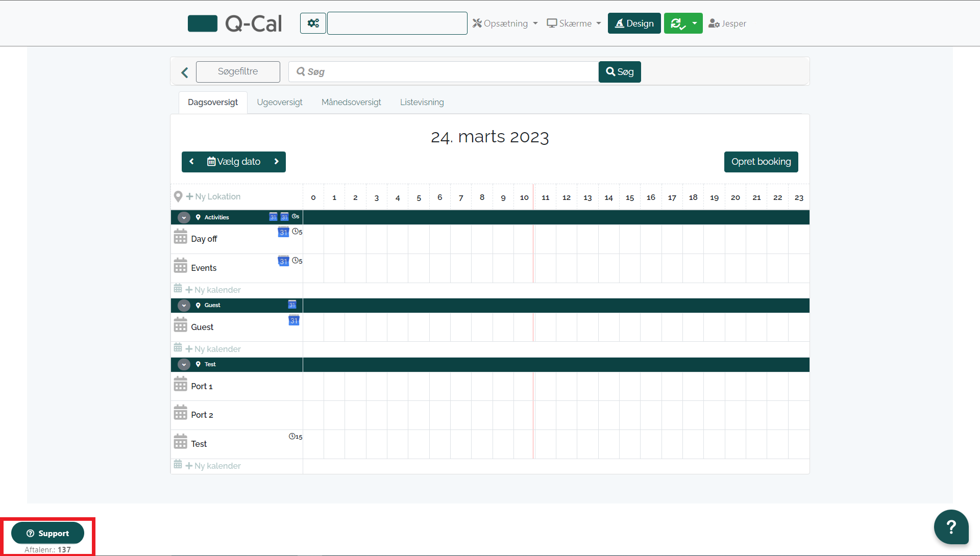Switch to the Månedsoversigt tab
Screen dimensions: 980x556
click(351, 103)
